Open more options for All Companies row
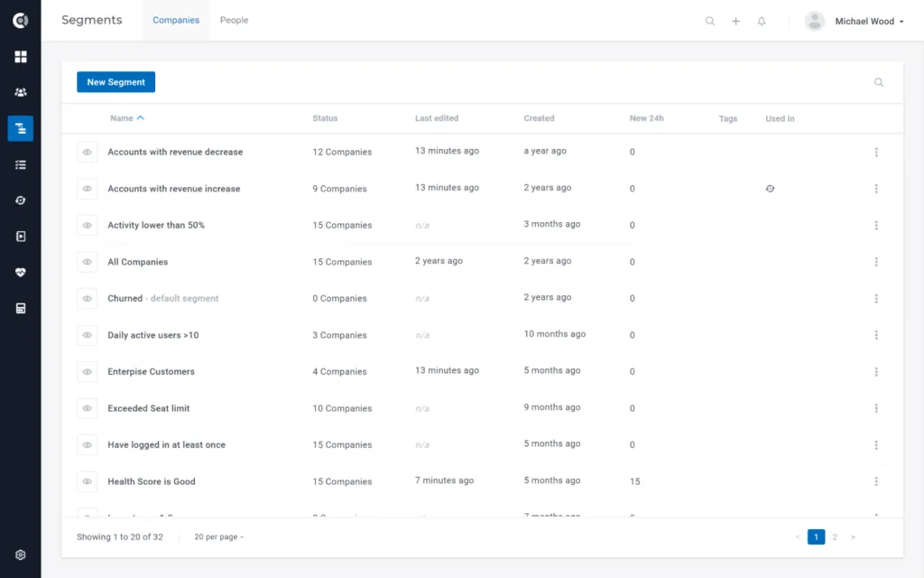Image resolution: width=924 pixels, height=578 pixels. 876,262
